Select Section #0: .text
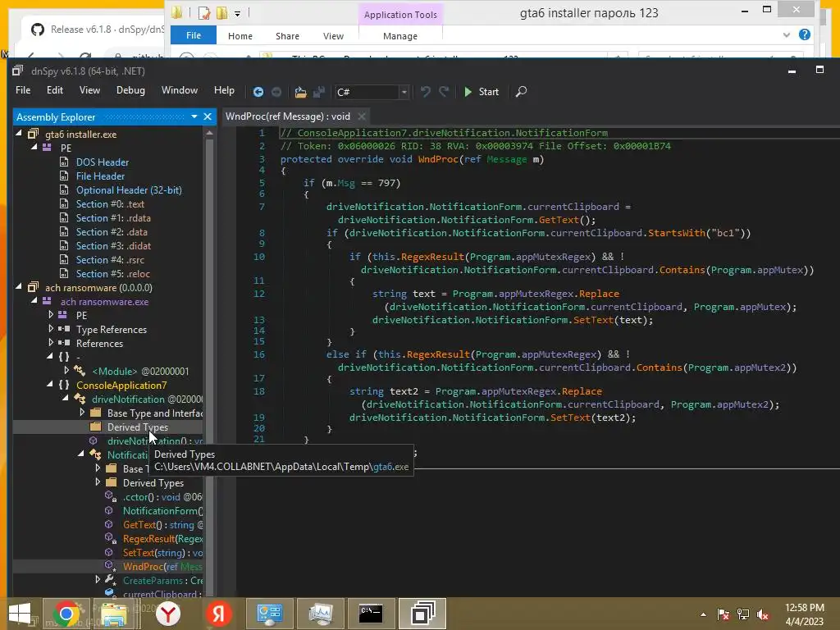The image size is (840, 630). point(110,204)
